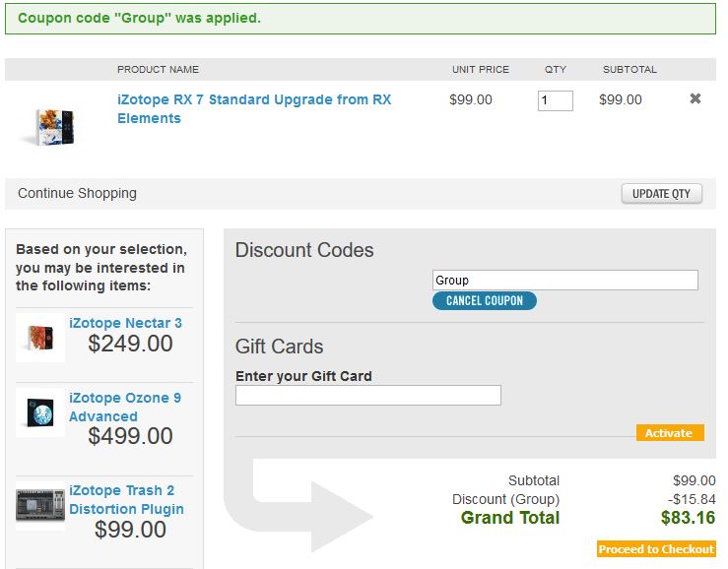Open the iZotope Ozone 9 Advanced image
Screen dimensions: 728x569
pos(40,412)
